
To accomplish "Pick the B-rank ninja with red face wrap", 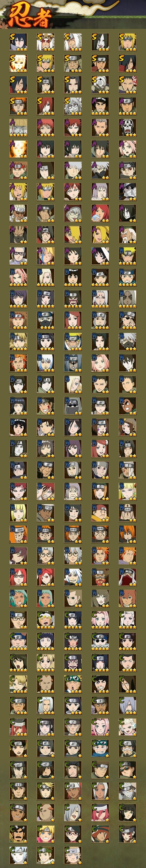I will coord(127,578).
